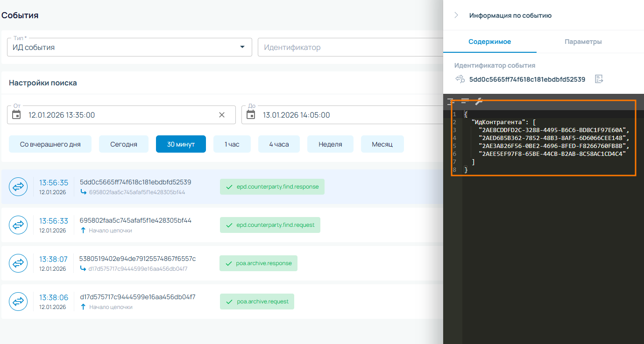Click the epd.counterparty.find.response status badge
The width and height of the screenshot is (644, 344).
pos(272,187)
